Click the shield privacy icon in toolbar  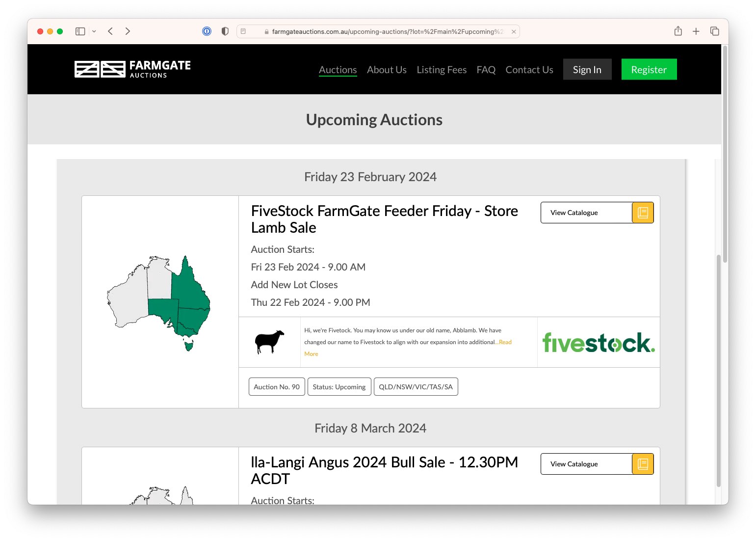(x=224, y=31)
